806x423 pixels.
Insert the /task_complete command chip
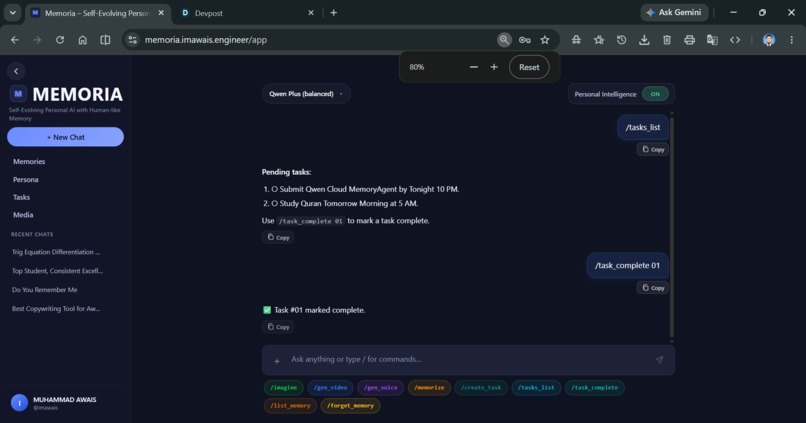595,388
